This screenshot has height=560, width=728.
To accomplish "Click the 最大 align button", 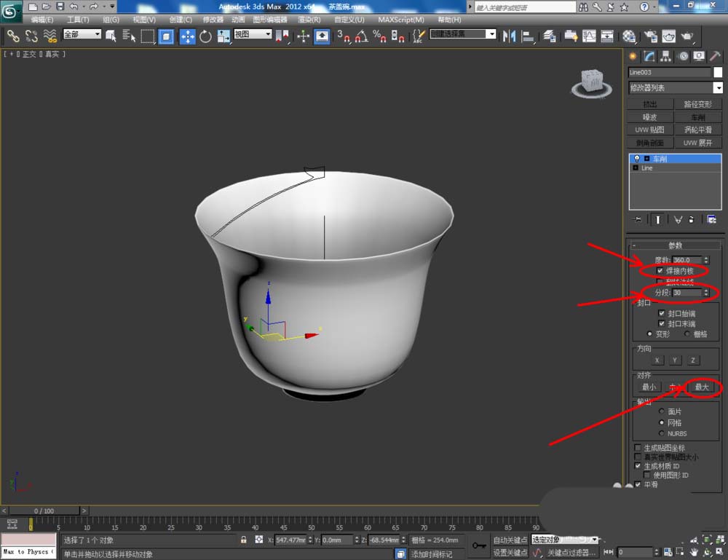I will (702, 387).
